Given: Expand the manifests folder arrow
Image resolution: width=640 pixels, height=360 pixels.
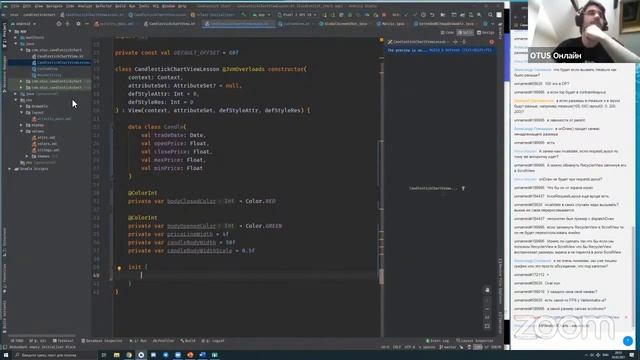Looking at the screenshot, I should (x=16, y=37).
